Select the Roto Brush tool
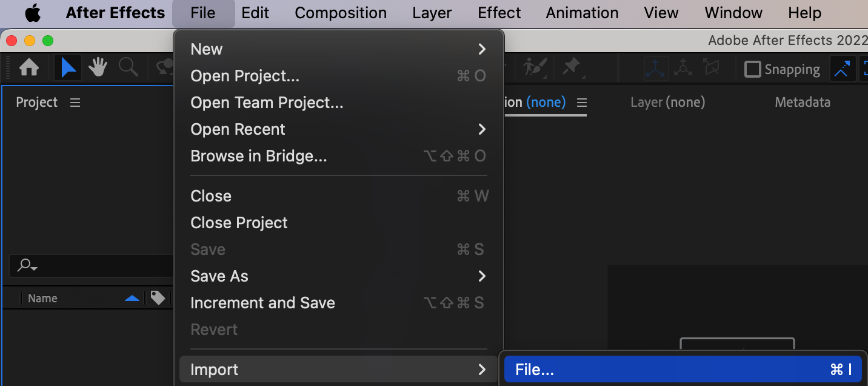Screen dimensions: 868x386 point(535,67)
